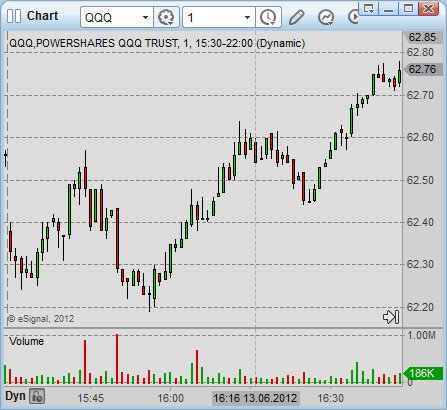Click the QQQ POWERSHARES chart title text
The image size is (447, 410).
click(157, 43)
